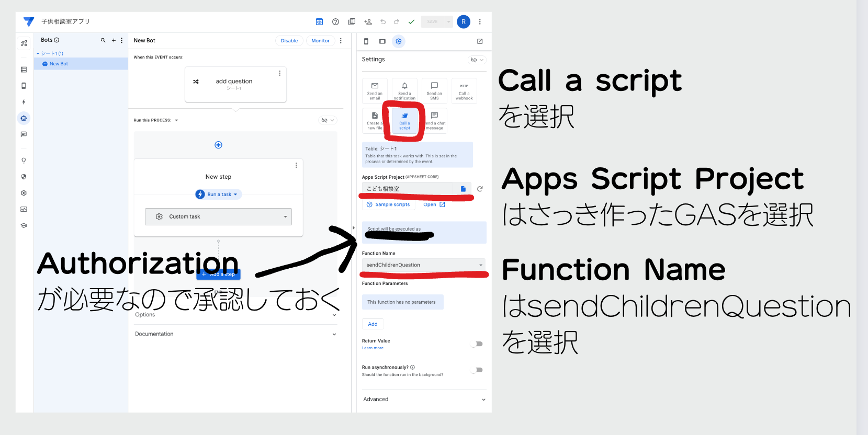
Task: Add a step with the circled plus
Action: (219, 145)
